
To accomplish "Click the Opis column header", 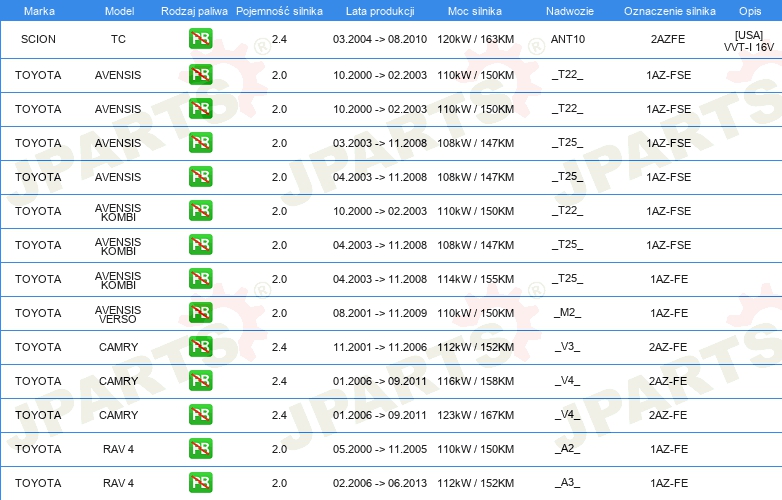I will pyautogui.click(x=750, y=11).
